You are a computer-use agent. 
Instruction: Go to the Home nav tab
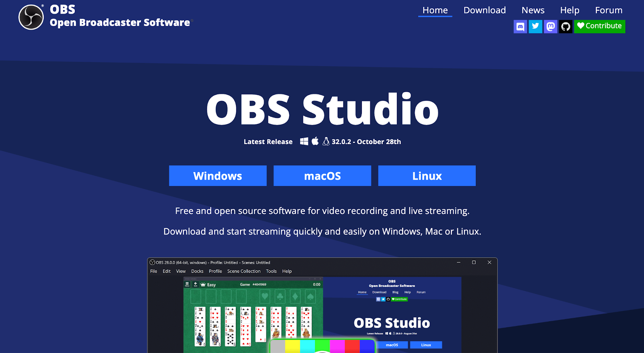[435, 10]
